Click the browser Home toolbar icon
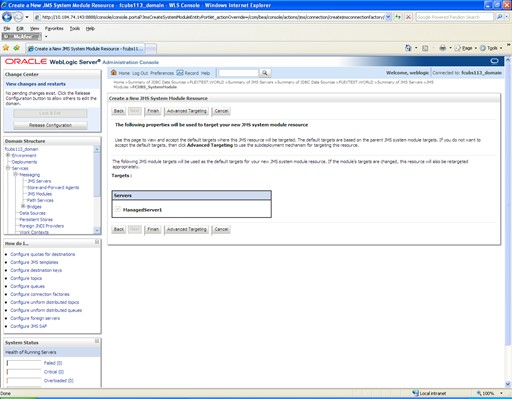This screenshot has width=512, height=399. coord(408,48)
